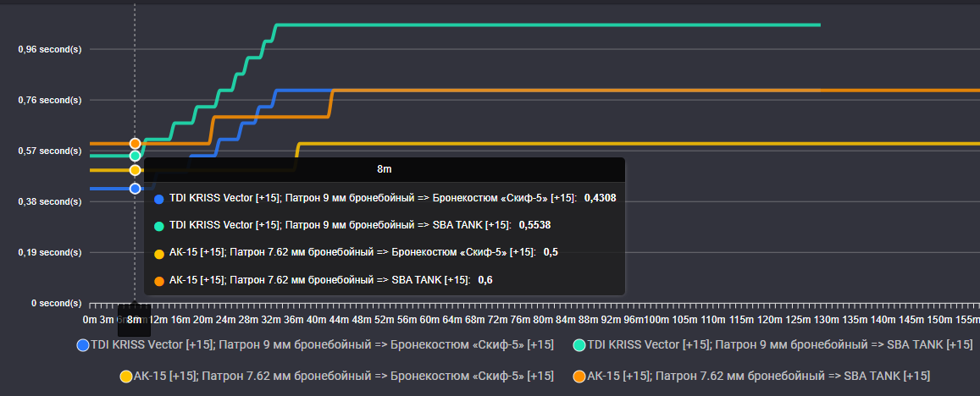980x396 pixels.
Task: Click the 0m x-axis label
Action: (x=90, y=321)
